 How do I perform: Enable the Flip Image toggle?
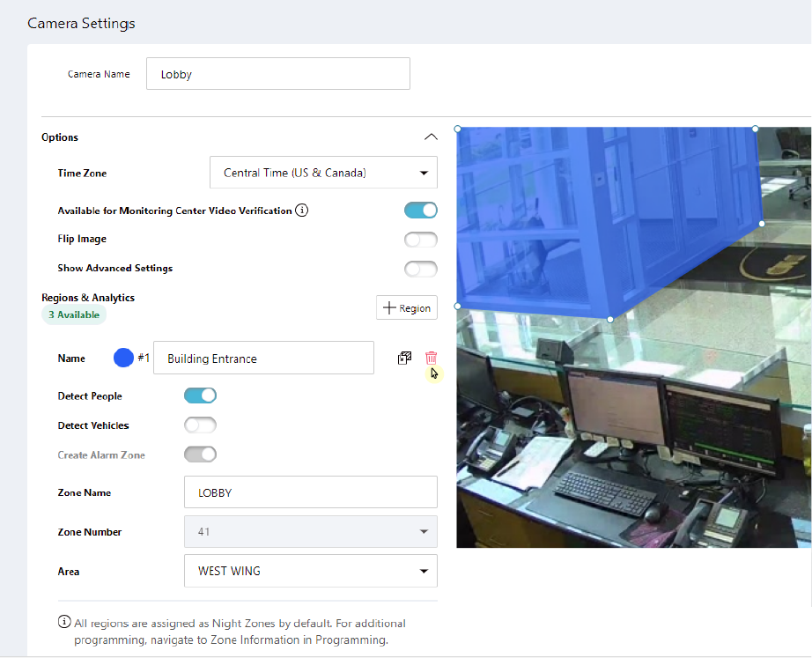click(x=420, y=240)
